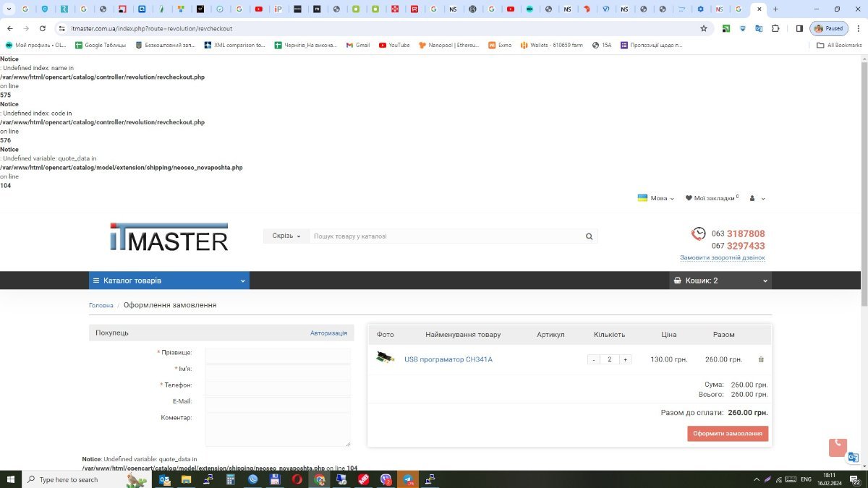Click the user account icon in top bar
This screenshot has width=868, height=488.
click(752, 198)
